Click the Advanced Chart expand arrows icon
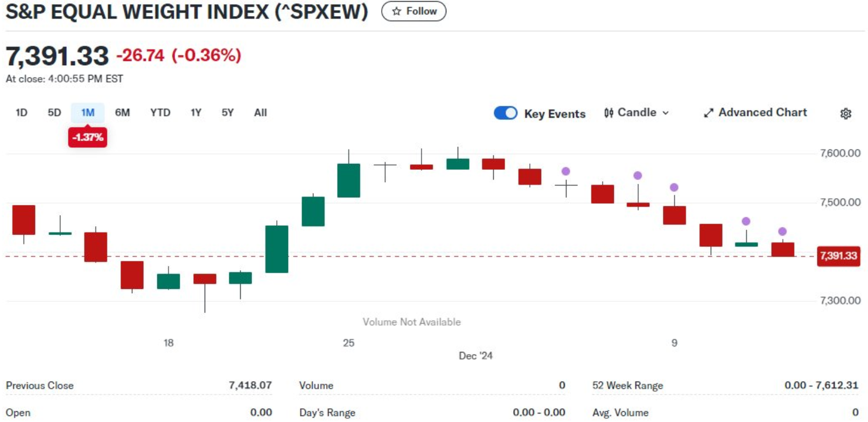Viewport: 868px width, 422px height. [x=708, y=113]
